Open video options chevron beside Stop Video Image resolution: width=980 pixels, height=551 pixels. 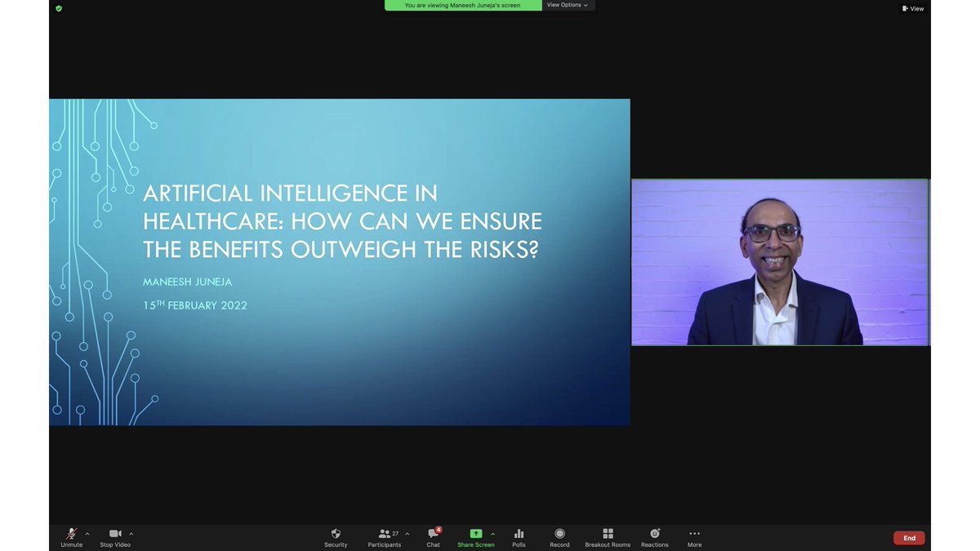pyautogui.click(x=131, y=534)
